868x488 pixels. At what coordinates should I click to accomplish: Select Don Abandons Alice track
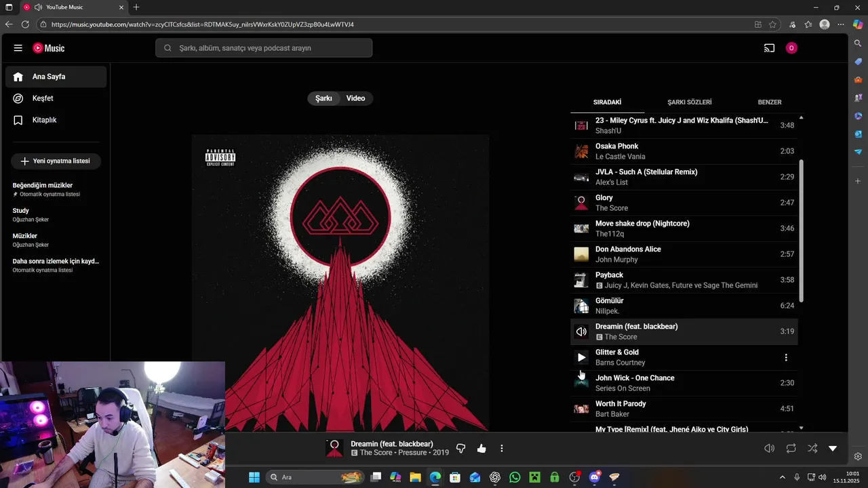684,254
